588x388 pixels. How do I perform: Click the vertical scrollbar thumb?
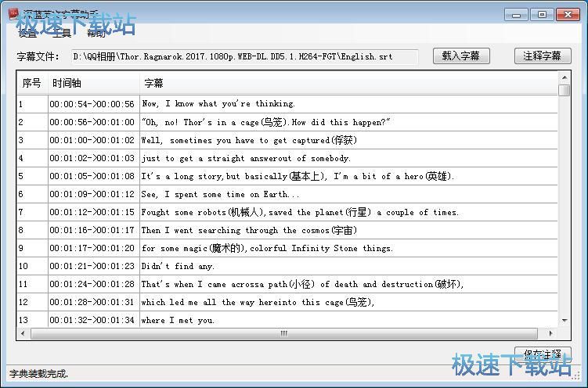pyautogui.click(x=564, y=90)
